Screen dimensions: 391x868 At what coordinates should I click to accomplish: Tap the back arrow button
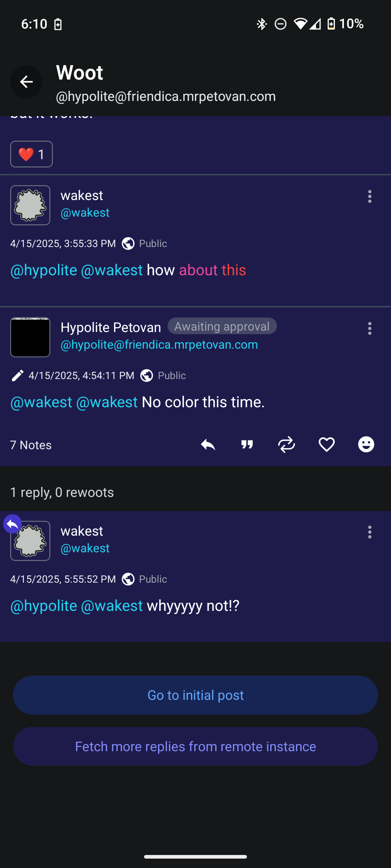[x=26, y=82]
